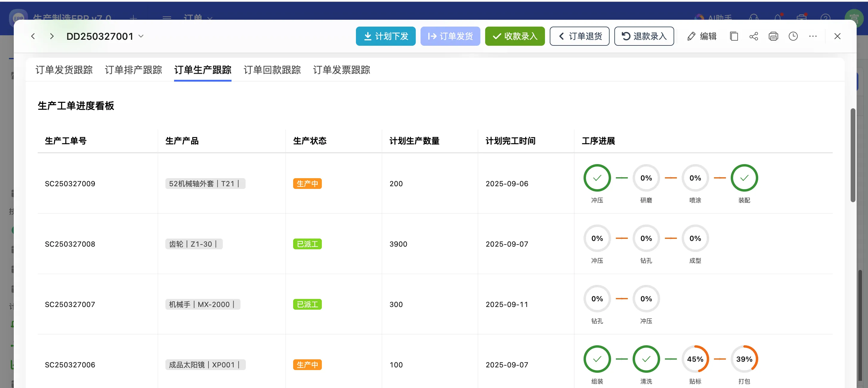Click the 计划下发 button

[386, 36]
